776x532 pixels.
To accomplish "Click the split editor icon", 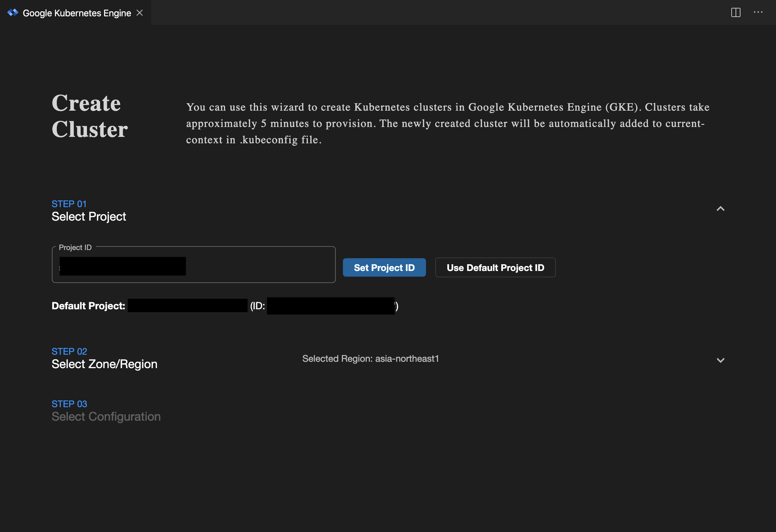I will pyautogui.click(x=736, y=13).
